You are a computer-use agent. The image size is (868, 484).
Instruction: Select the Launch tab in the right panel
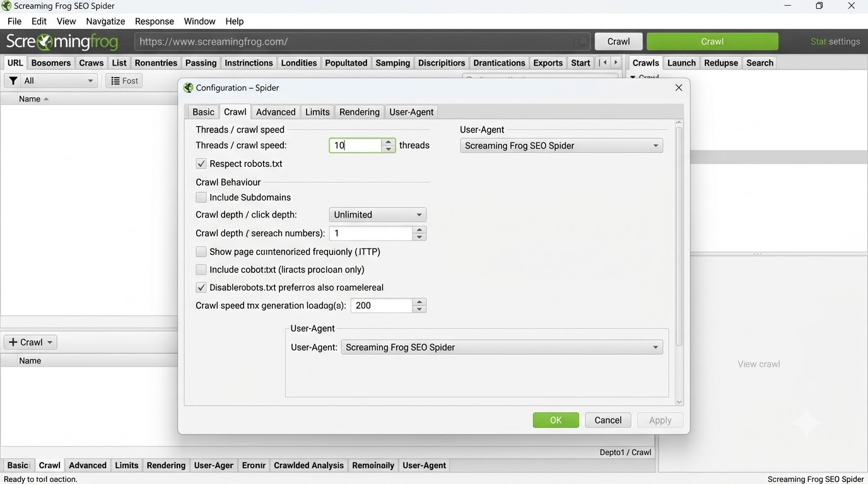point(681,63)
